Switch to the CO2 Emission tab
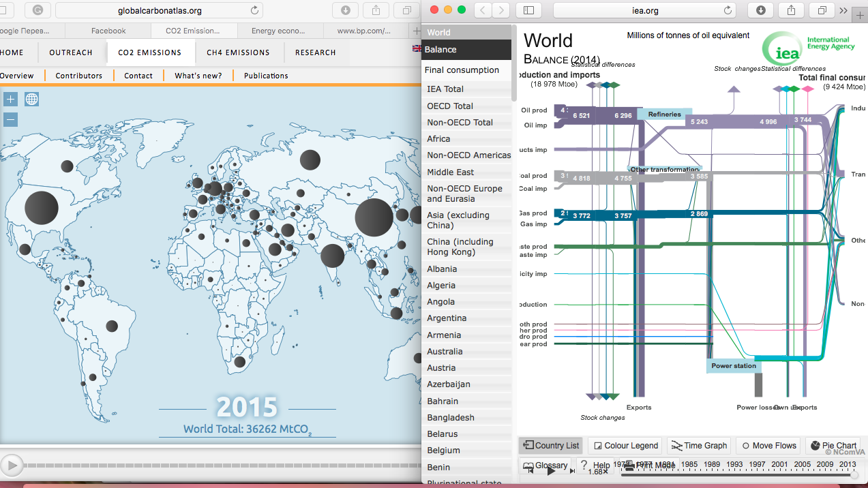Screen dimensions: 868x488 [194, 31]
